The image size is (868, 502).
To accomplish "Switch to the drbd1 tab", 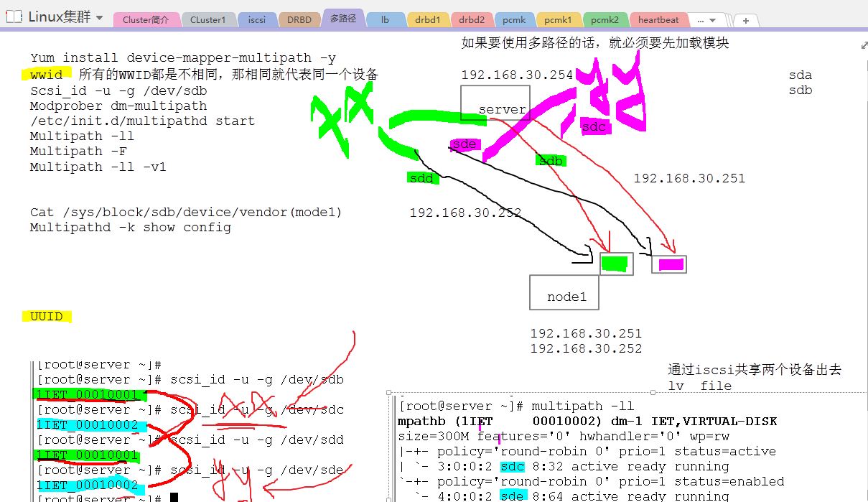I will pos(428,20).
